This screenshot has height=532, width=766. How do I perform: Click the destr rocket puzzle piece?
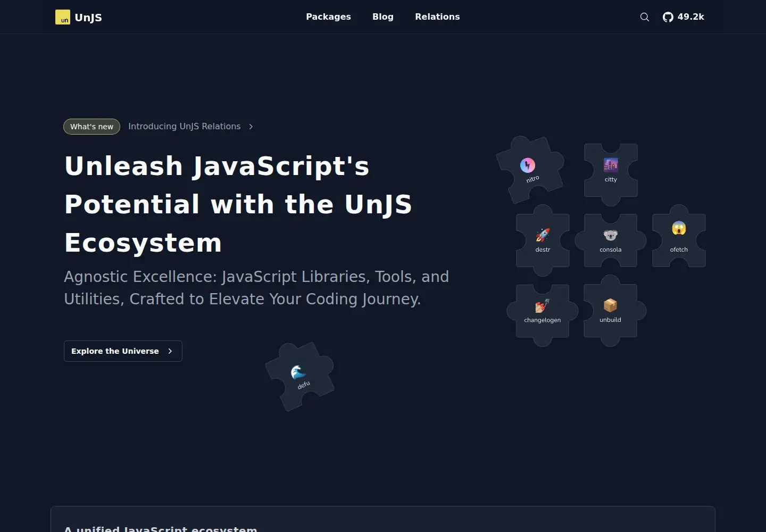[x=543, y=240]
